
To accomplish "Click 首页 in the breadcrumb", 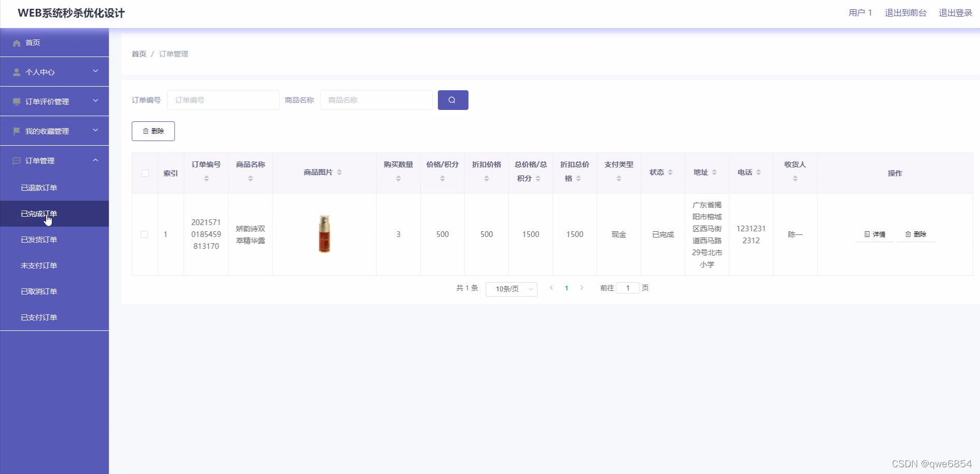I will tap(138, 54).
